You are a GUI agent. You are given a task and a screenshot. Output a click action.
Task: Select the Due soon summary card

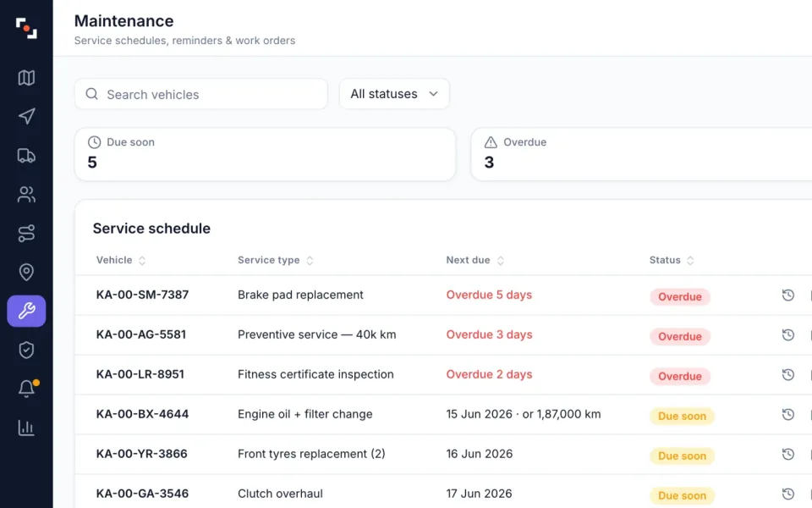(x=265, y=154)
